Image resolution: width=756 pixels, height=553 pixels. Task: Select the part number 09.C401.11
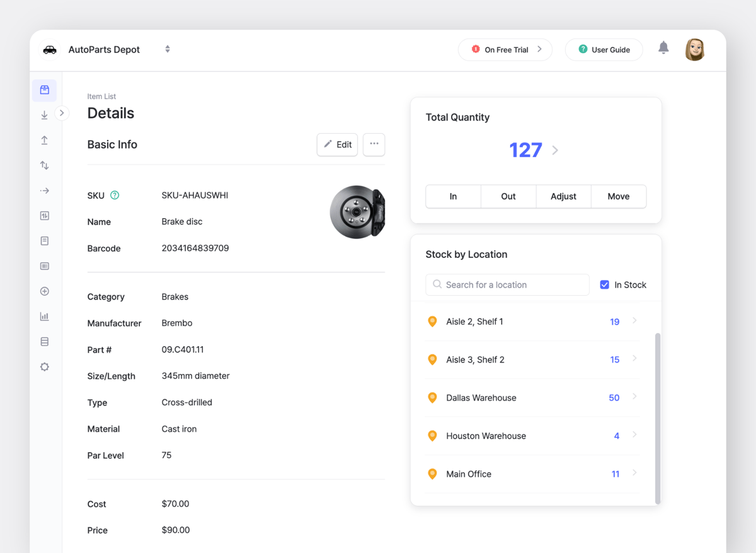click(183, 349)
